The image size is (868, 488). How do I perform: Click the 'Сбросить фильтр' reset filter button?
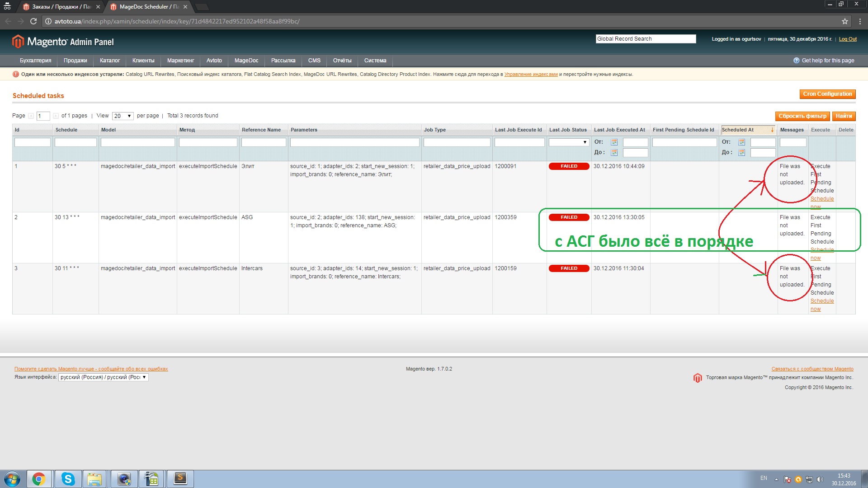(x=802, y=116)
